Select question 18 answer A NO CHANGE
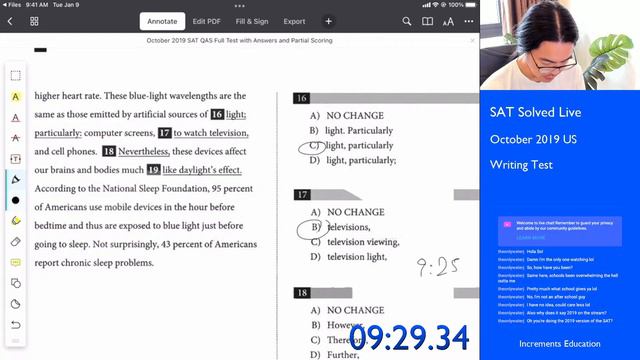Image resolution: width=640 pixels, height=360 pixels. click(347, 310)
